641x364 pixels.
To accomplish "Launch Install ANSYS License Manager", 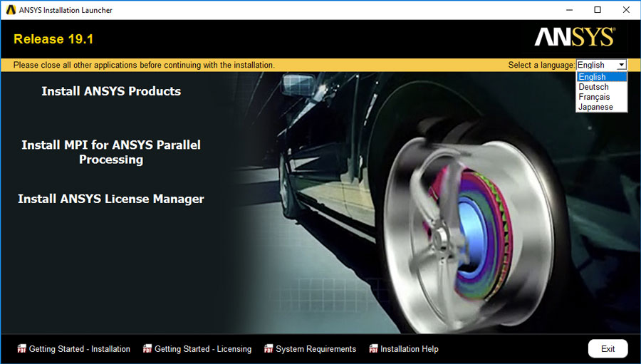I will pos(111,199).
